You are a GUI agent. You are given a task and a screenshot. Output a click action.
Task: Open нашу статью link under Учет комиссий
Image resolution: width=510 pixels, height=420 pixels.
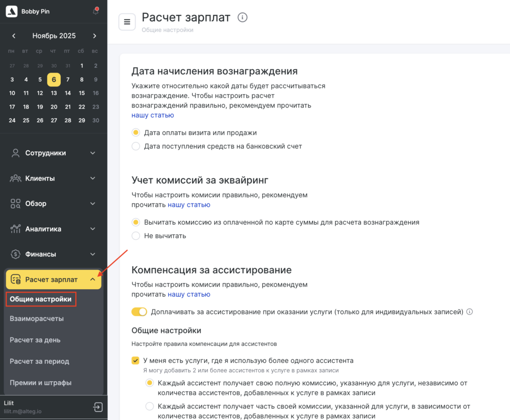[x=189, y=205]
